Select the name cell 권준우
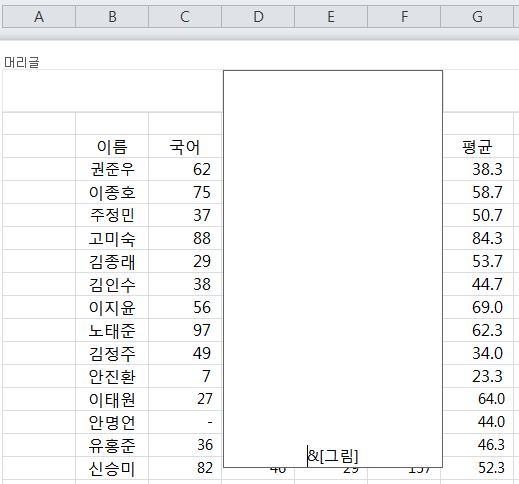Image resolution: width=519 pixels, height=484 pixels. pos(112,169)
